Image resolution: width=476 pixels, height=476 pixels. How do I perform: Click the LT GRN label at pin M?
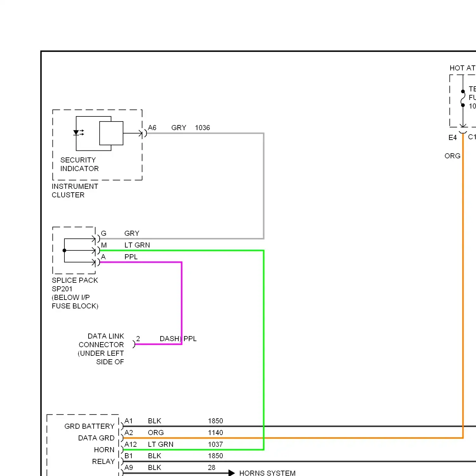(137, 245)
